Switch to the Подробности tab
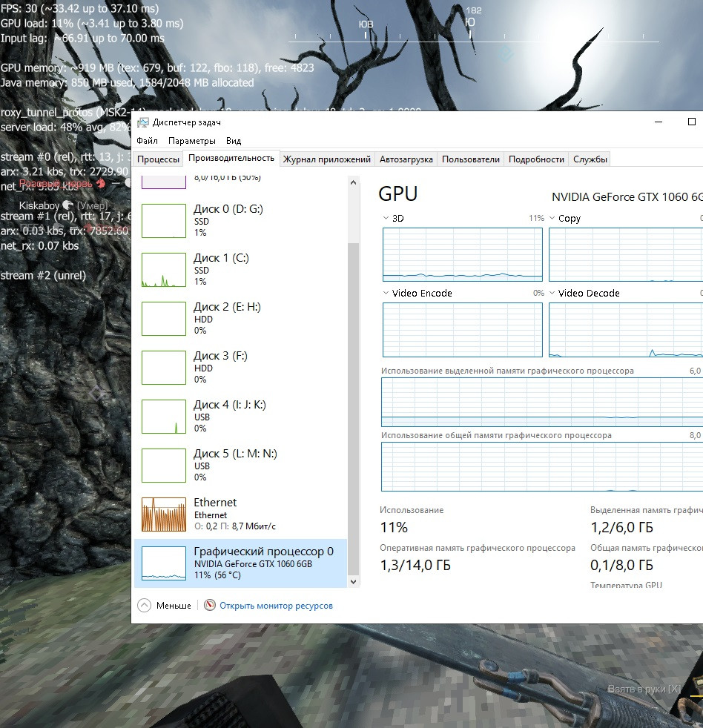 click(x=536, y=159)
